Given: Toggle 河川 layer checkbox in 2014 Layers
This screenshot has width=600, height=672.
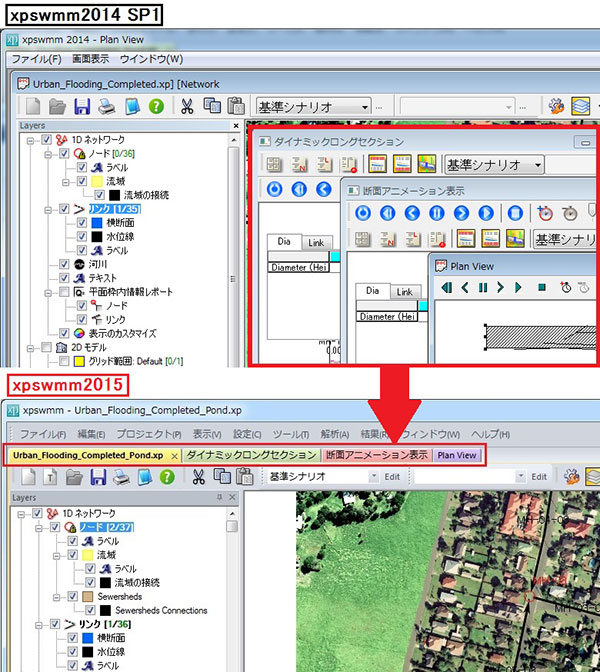Looking at the screenshot, I should click(x=64, y=264).
